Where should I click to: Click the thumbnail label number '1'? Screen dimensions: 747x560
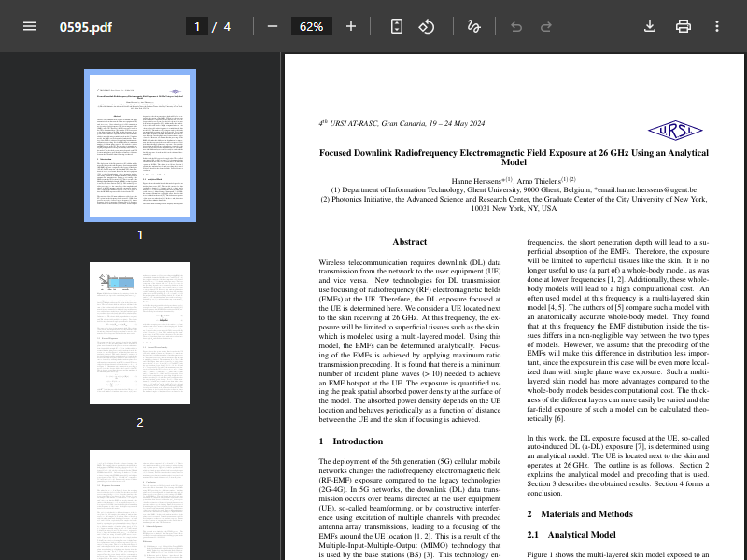140,235
